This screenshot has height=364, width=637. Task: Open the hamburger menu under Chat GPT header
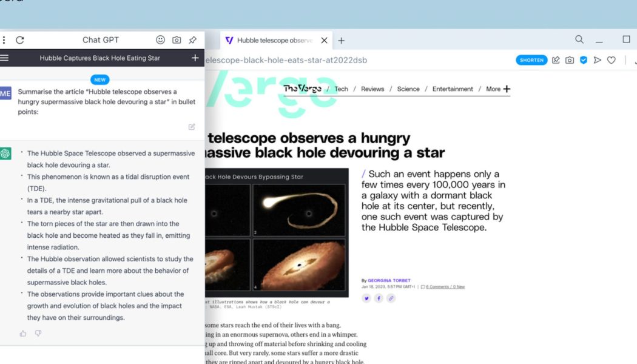(x=5, y=58)
